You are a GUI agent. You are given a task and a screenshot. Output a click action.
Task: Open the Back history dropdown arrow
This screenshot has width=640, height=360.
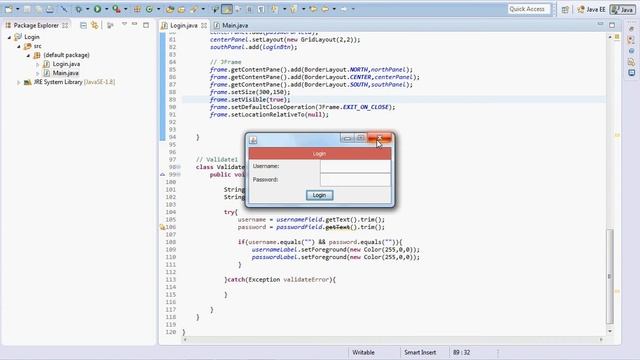[334, 9]
